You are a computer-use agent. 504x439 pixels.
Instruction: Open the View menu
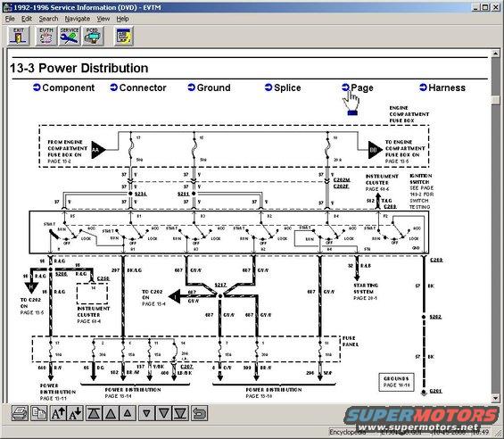pyautogui.click(x=103, y=19)
